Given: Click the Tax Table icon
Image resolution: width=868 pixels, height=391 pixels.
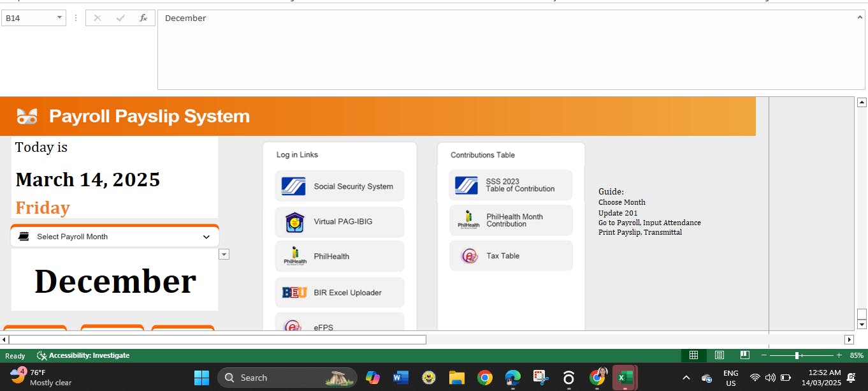Looking at the screenshot, I should point(470,256).
